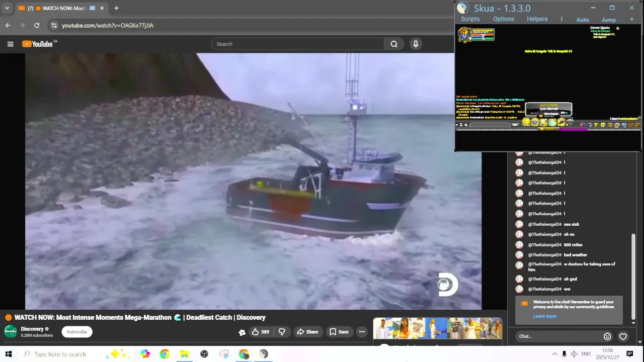Click the chat message "sea sick"

click(x=572, y=224)
